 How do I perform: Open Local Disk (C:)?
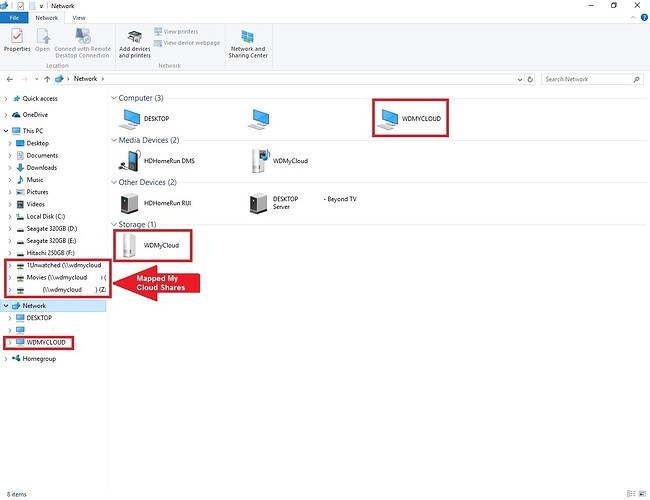tap(40, 216)
